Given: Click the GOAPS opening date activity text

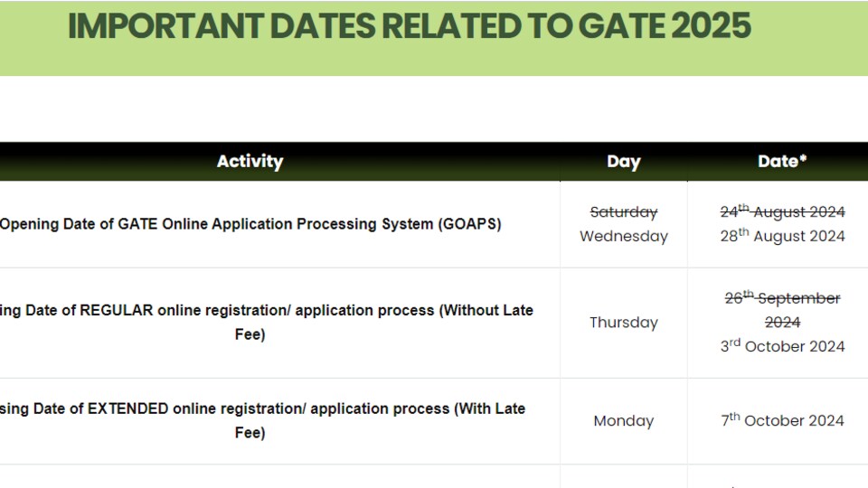Looking at the screenshot, I should [250, 224].
